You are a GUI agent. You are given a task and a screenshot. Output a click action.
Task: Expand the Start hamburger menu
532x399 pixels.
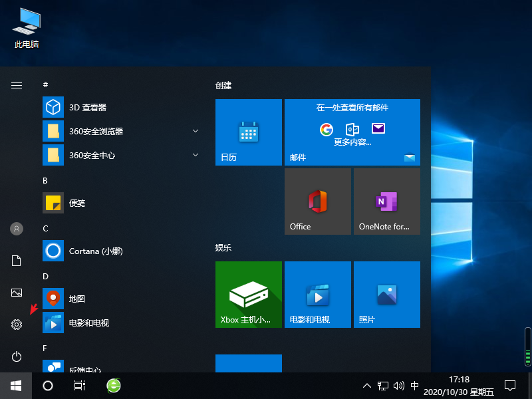17,85
